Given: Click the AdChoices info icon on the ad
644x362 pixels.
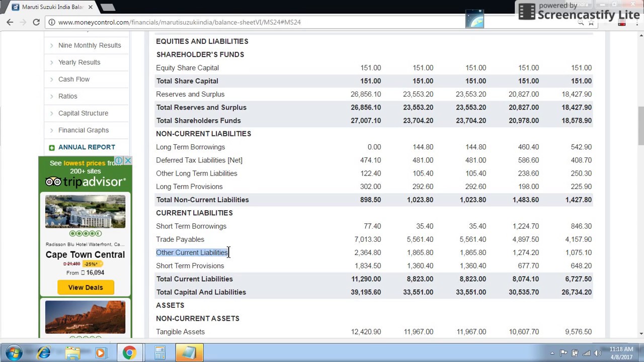Looking at the screenshot, I should click(119, 161).
